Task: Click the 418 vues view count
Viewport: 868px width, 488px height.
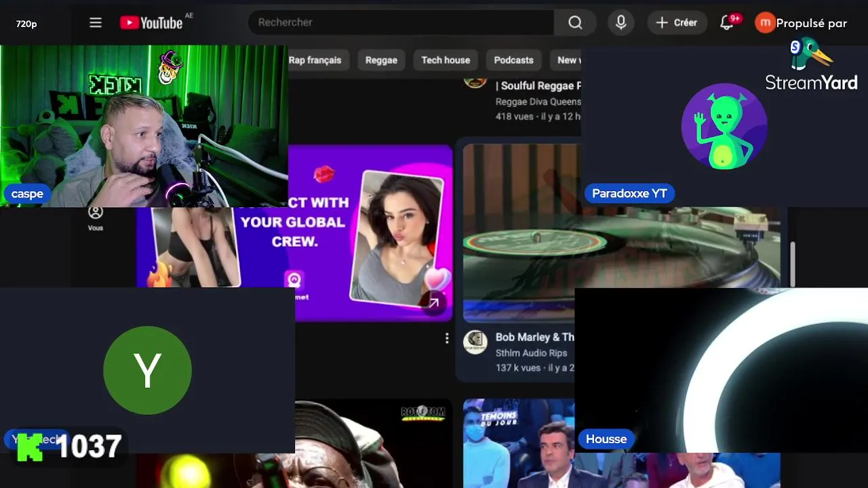Action: coord(514,117)
